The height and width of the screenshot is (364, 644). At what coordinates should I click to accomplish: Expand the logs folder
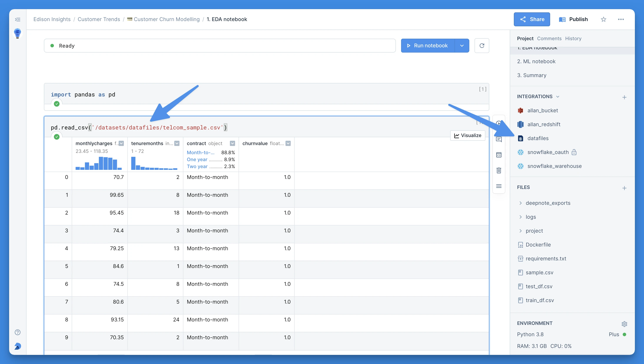tap(520, 217)
